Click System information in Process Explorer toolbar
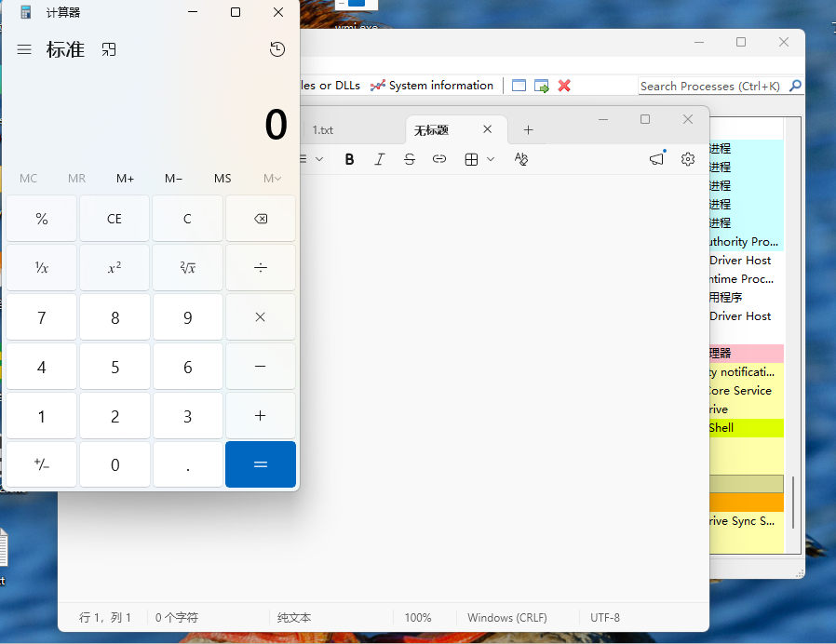 432,86
